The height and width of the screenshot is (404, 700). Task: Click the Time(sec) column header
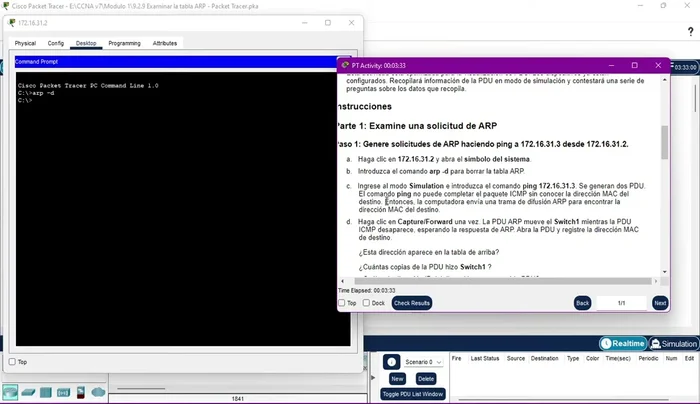coord(618,358)
